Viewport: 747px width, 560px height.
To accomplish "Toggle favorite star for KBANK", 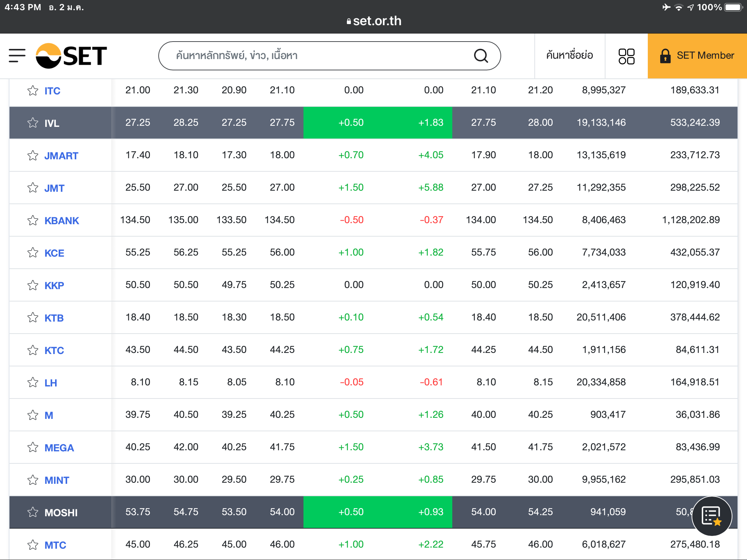I will point(33,220).
